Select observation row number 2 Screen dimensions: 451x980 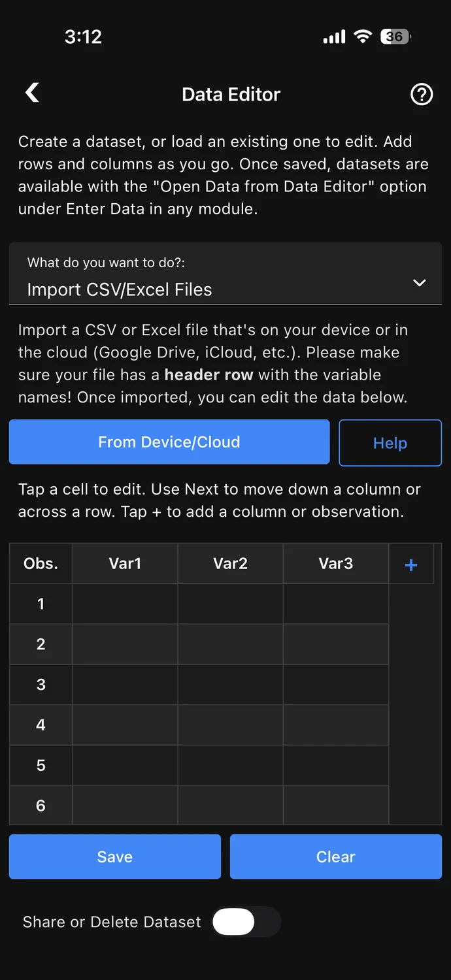[x=41, y=644]
